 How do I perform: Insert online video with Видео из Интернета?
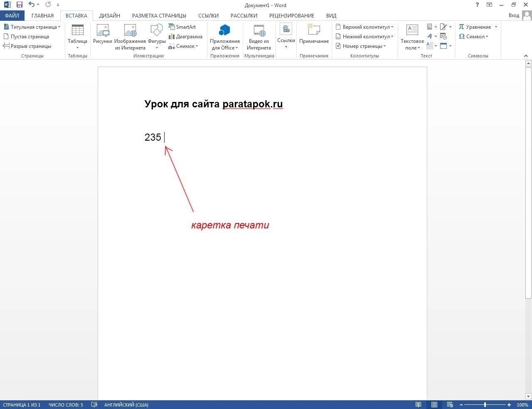(259, 37)
